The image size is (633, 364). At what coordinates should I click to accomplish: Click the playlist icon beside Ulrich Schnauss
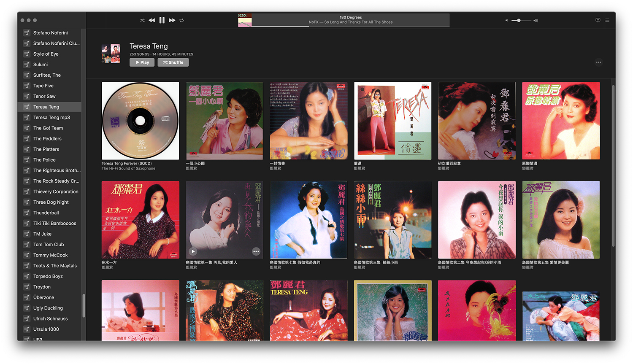[27, 318]
